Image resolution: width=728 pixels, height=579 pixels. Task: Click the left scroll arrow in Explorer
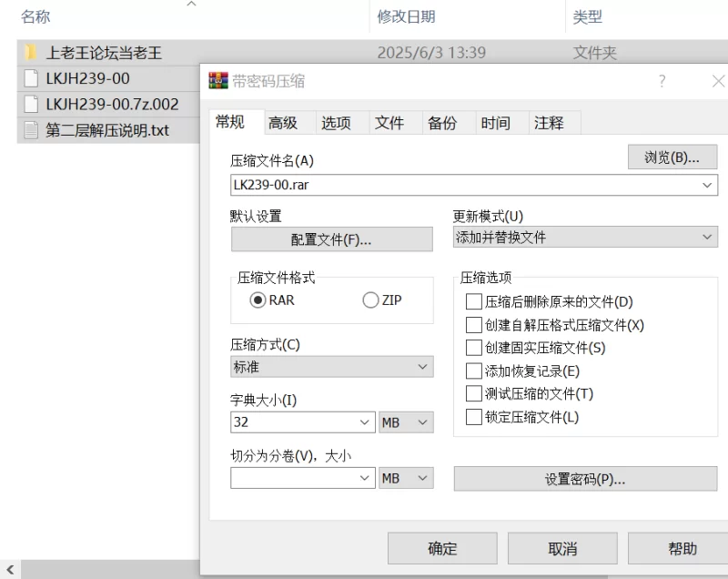pos(10,570)
